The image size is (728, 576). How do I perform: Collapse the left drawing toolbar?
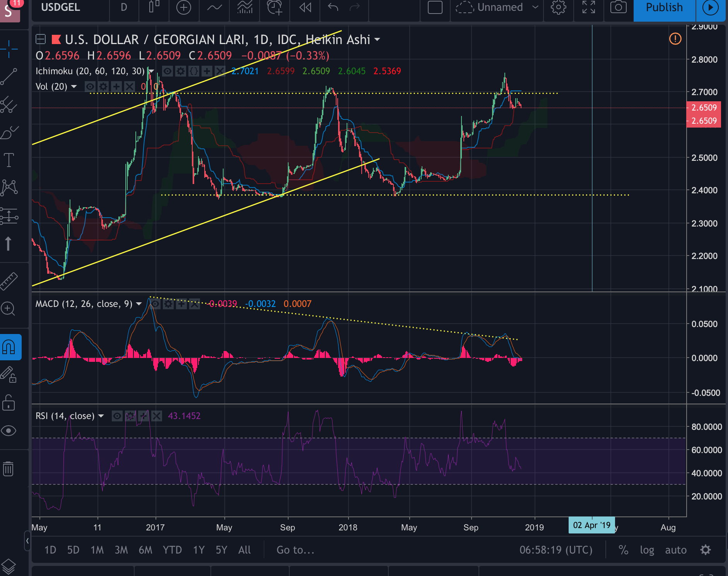[27, 541]
